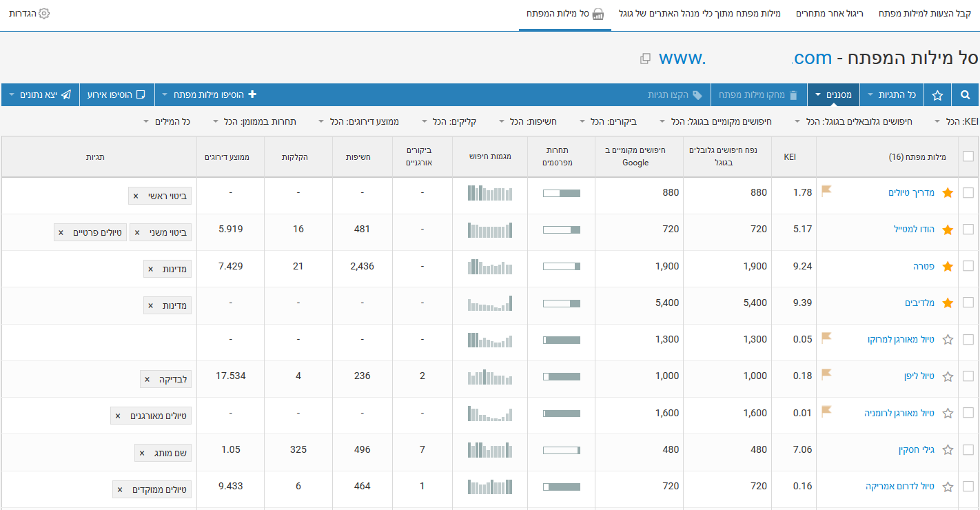980x510 pixels.
Task: Expand the KEI: הכל filter
Action: (957, 121)
